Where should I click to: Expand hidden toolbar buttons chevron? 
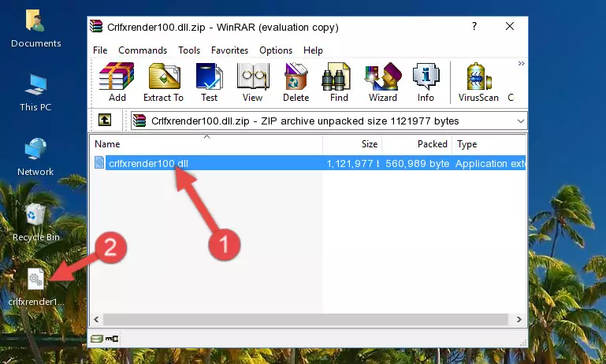pos(522,64)
